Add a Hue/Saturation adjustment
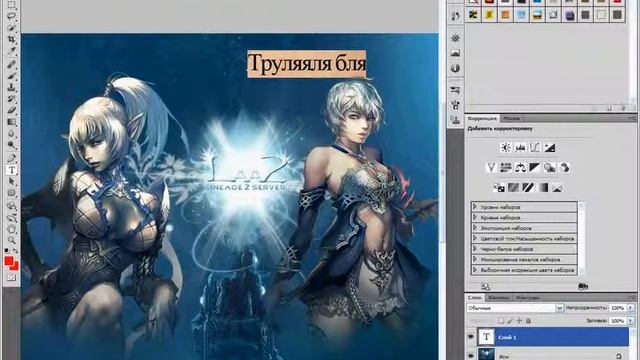 [x=506, y=167]
